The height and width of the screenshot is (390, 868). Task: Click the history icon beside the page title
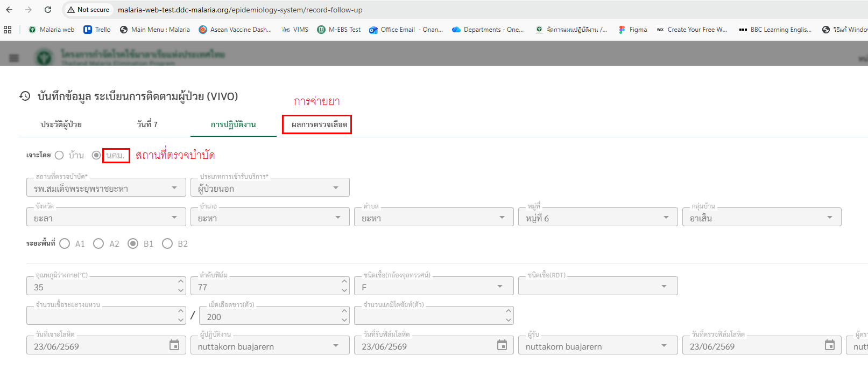[x=25, y=96]
